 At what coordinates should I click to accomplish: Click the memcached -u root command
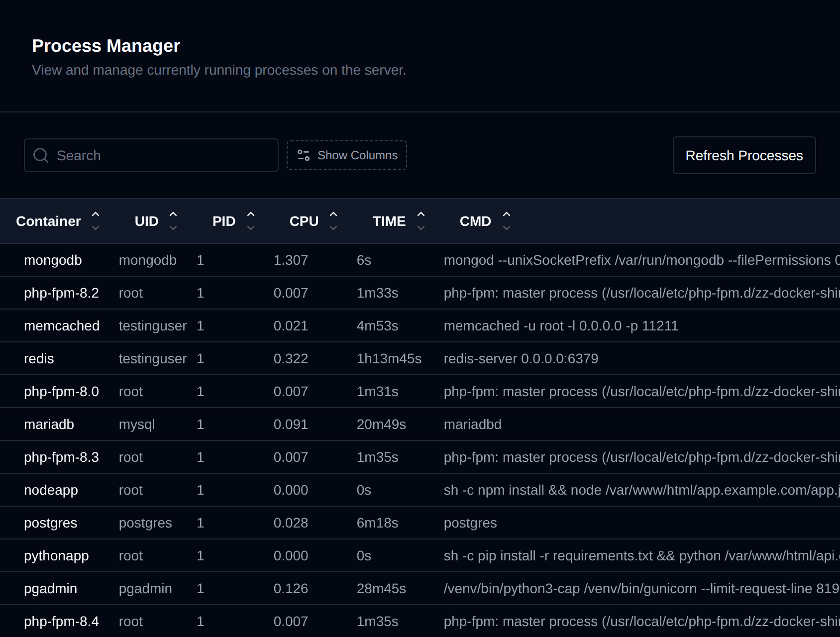coord(561,326)
